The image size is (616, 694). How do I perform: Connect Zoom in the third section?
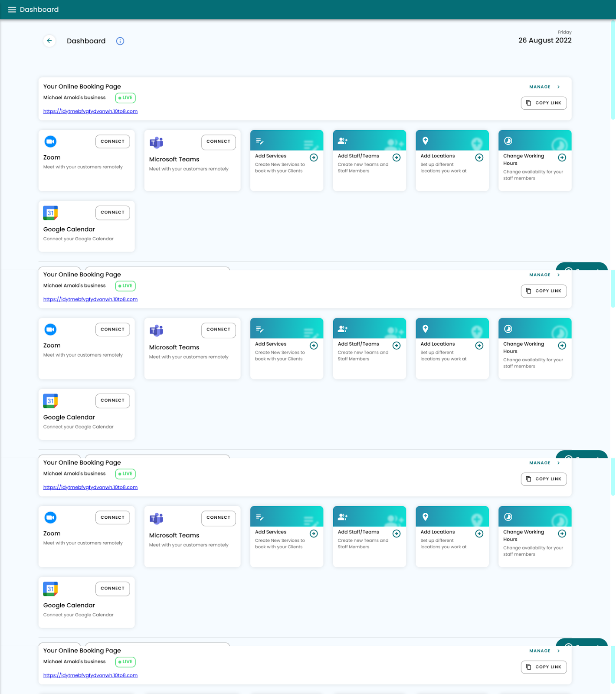(x=112, y=517)
